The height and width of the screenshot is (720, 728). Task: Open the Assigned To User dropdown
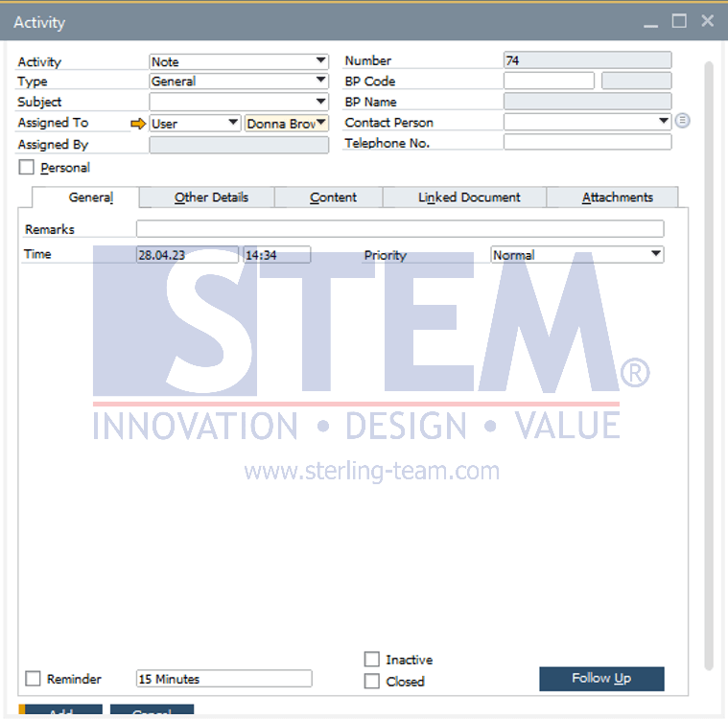click(x=195, y=124)
